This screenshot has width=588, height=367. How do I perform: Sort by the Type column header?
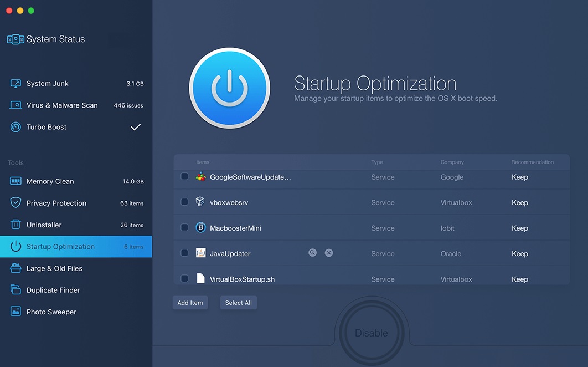pyautogui.click(x=377, y=162)
